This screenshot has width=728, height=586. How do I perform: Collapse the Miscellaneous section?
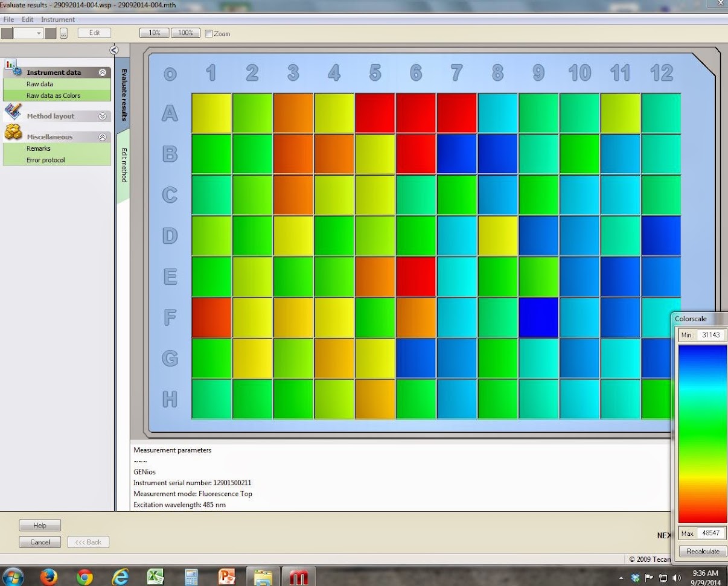coord(103,137)
